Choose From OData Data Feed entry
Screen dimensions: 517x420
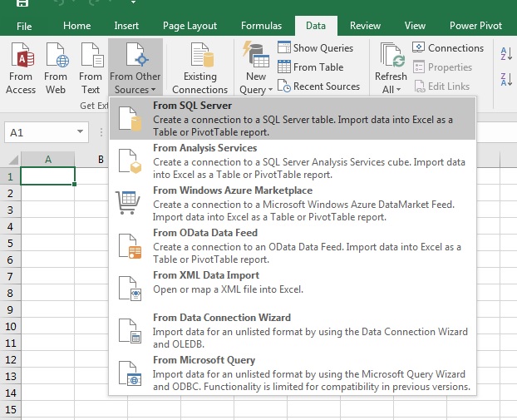point(293,246)
